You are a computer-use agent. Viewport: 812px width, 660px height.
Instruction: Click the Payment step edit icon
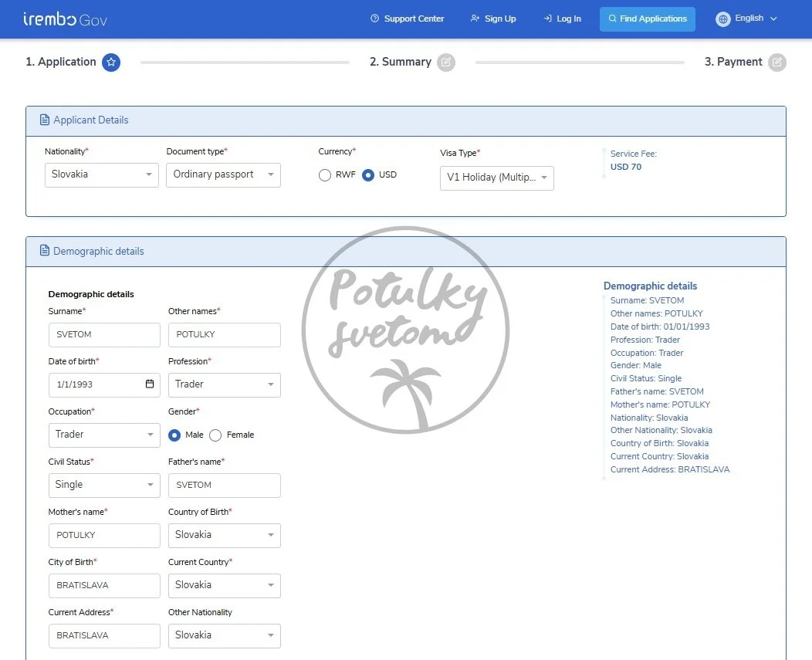(x=776, y=63)
